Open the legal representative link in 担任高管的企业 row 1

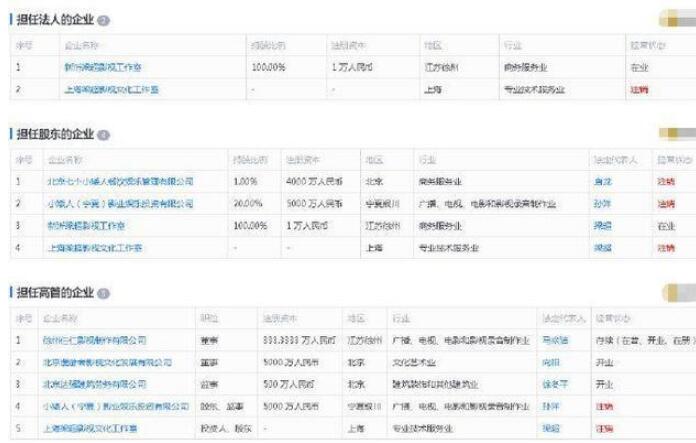coord(555,340)
